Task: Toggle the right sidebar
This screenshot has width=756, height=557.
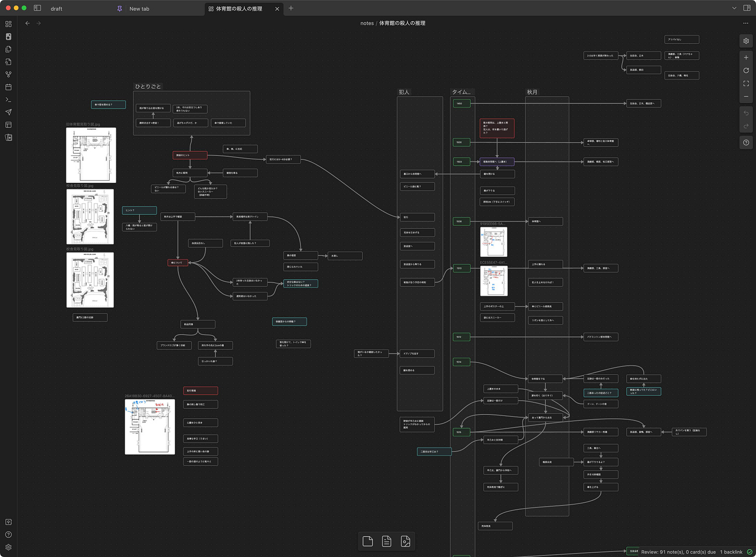Action: coord(747,8)
